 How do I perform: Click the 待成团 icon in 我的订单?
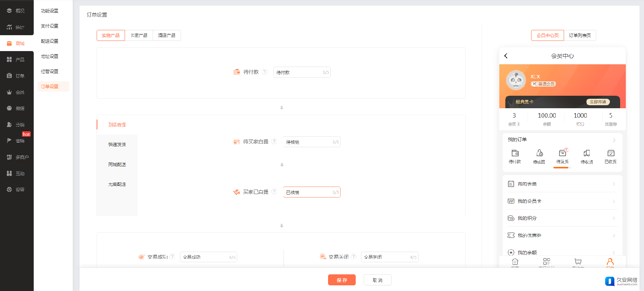(539, 153)
